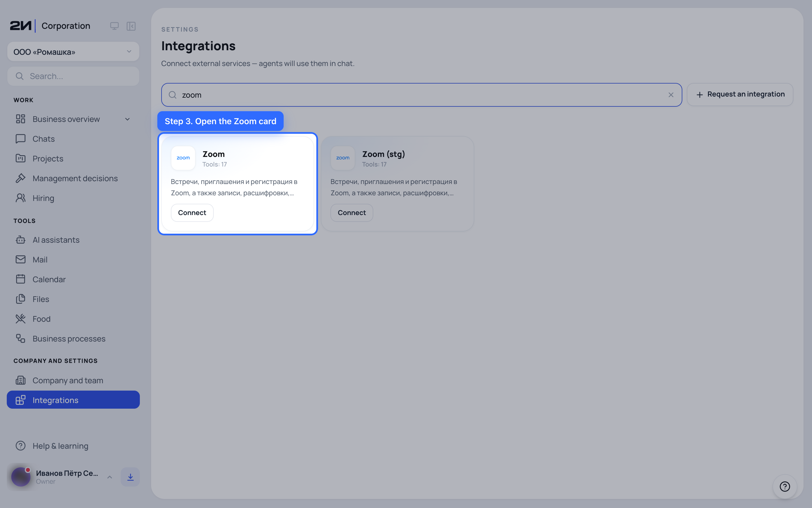Click Request an integration button

[740, 95]
